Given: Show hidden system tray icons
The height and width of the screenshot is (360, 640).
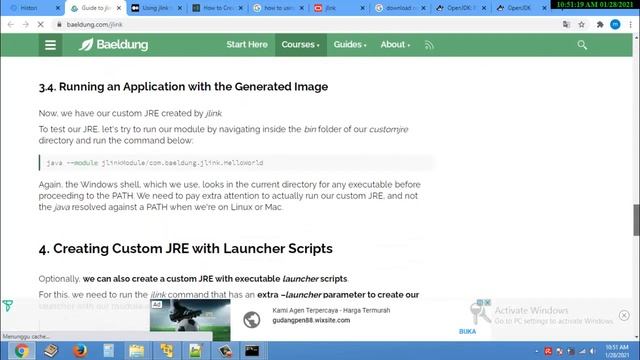Looking at the screenshot, I should click(x=536, y=351).
